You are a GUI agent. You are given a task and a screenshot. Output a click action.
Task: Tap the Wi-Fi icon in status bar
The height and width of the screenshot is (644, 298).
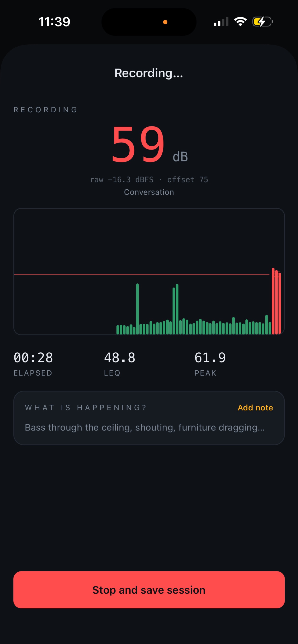tap(240, 22)
